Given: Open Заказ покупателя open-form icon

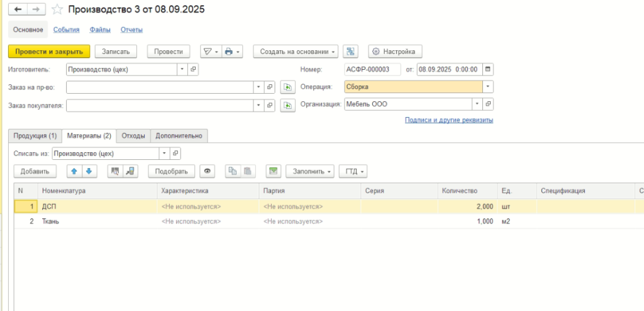Looking at the screenshot, I should pos(269,105).
